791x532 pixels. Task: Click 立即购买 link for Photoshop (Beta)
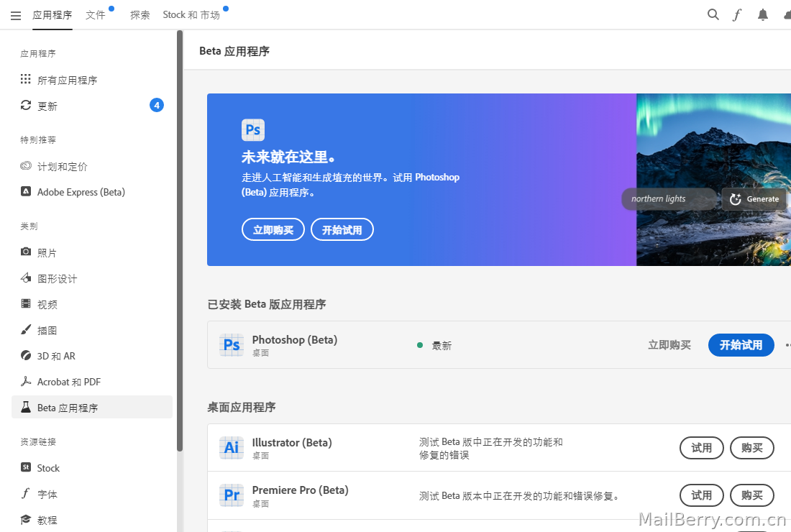(x=669, y=345)
